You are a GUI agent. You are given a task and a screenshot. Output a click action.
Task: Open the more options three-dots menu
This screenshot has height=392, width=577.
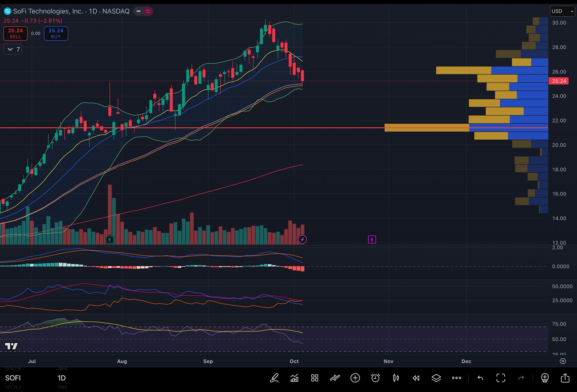click(x=456, y=378)
